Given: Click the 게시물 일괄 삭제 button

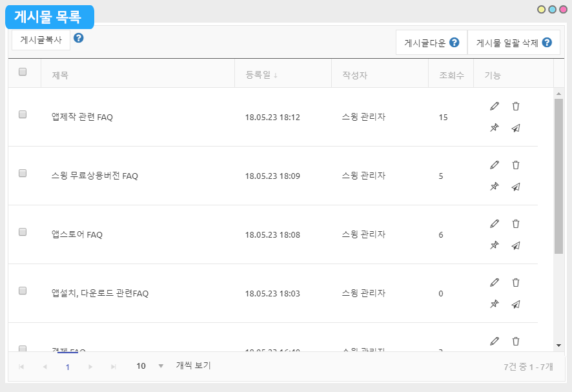Looking at the screenshot, I should [x=513, y=43].
